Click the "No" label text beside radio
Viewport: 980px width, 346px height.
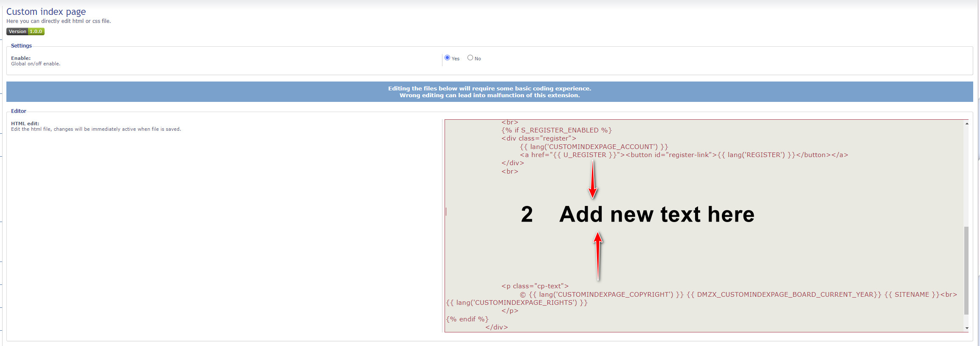tap(478, 59)
